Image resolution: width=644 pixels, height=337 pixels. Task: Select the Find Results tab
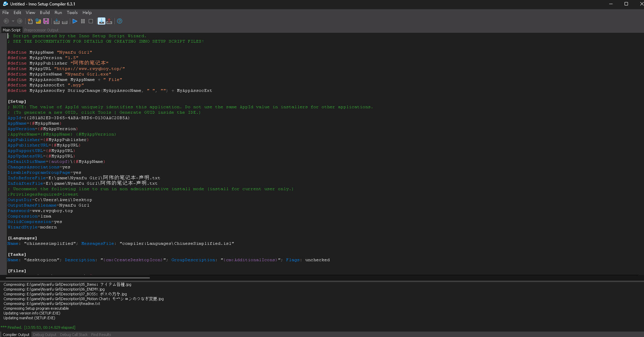coord(101,335)
